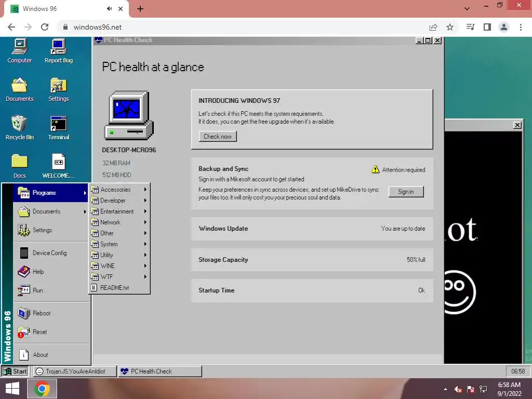Open the Documents desktop folder icon
Image resolution: width=532 pixels, height=399 pixels.
coord(20,89)
